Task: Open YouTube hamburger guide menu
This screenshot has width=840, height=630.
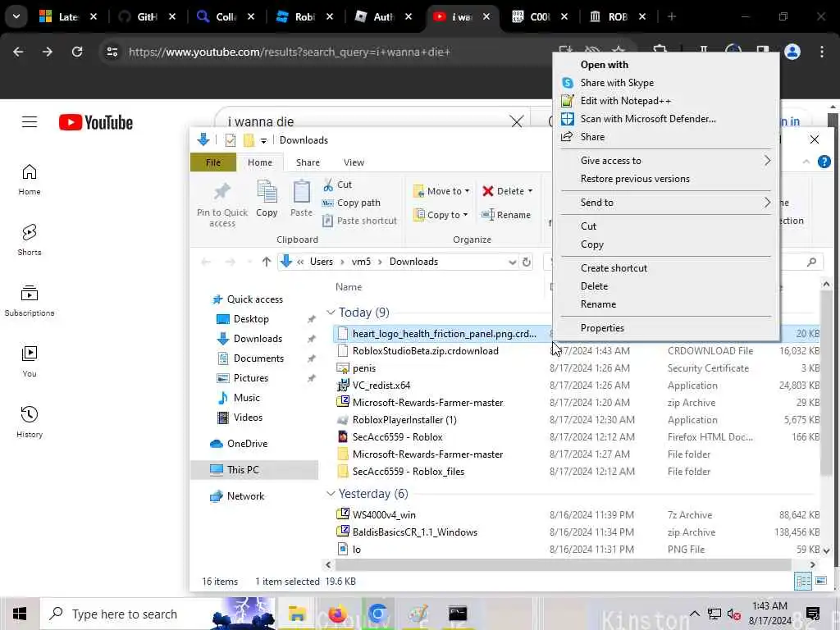Action: (30, 122)
